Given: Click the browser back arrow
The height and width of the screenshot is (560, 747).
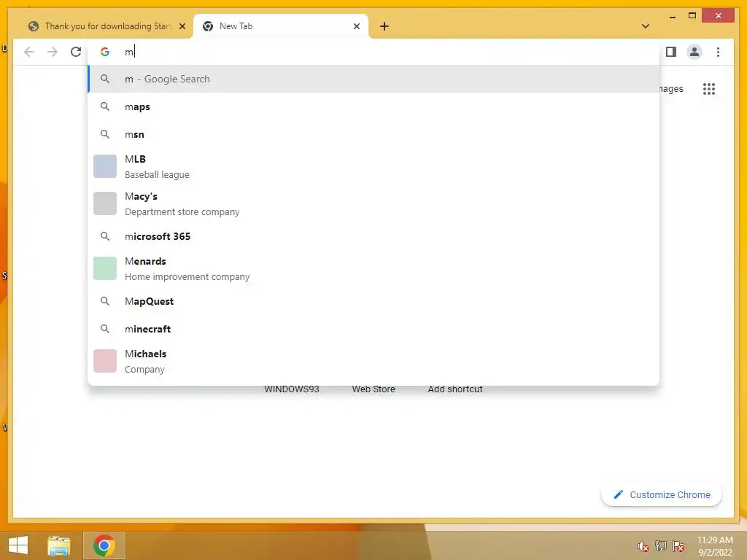Looking at the screenshot, I should tap(29, 52).
